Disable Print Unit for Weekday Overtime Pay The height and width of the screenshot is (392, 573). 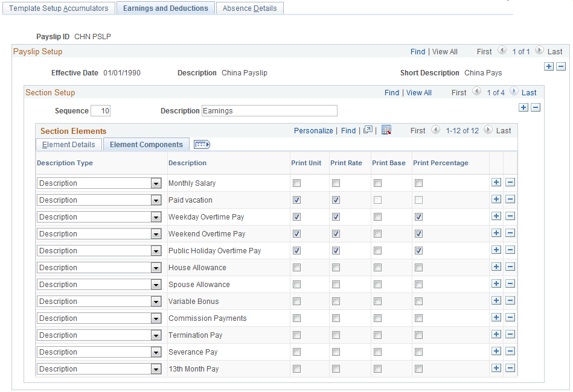click(x=295, y=217)
